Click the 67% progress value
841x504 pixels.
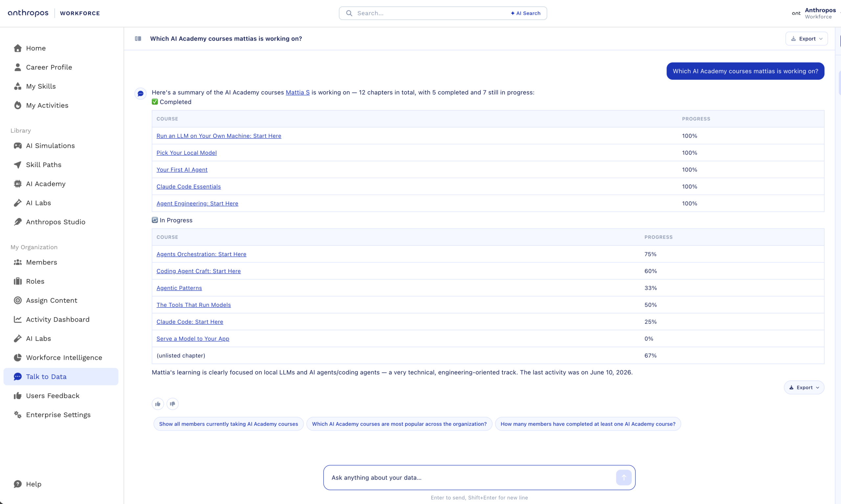point(650,356)
